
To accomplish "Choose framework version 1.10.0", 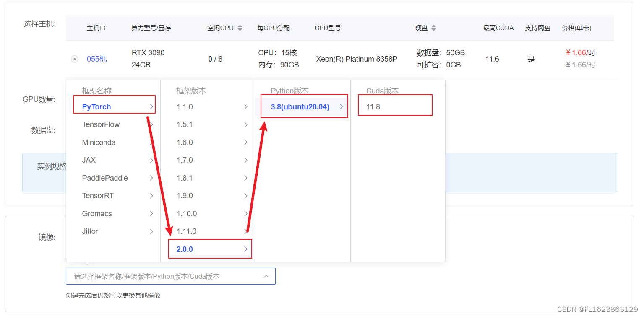I will click(x=208, y=214).
